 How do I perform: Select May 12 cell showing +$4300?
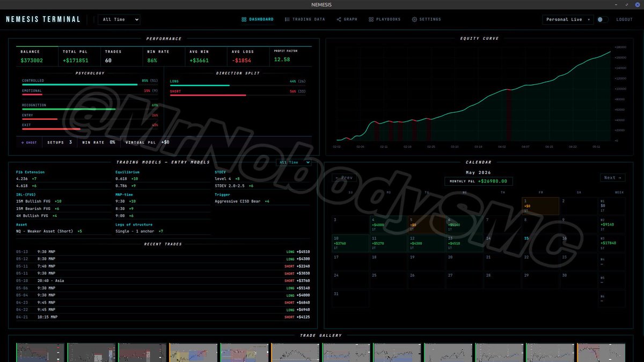(426, 243)
